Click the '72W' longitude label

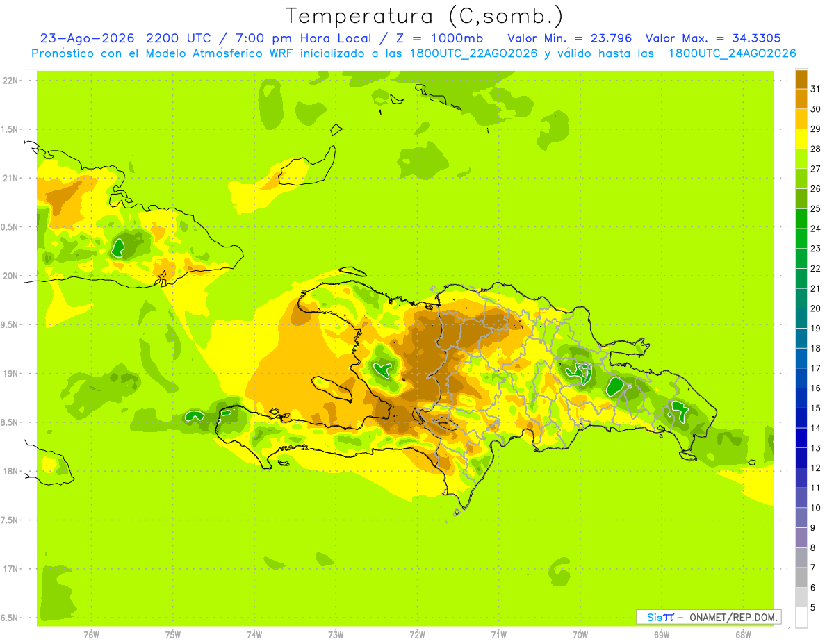tap(417, 635)
